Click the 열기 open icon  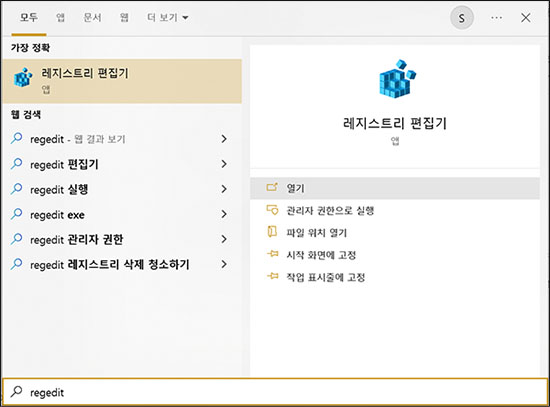pyautogui.click(x=272, y=187)
